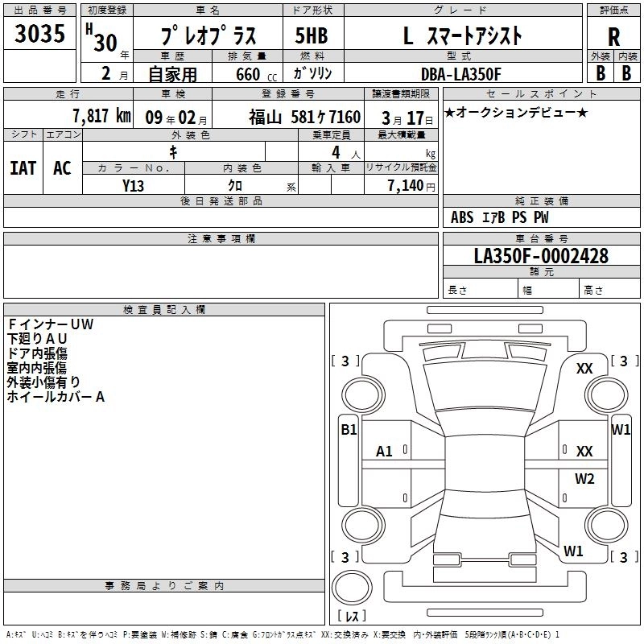Screen dimensions: 644x644
Task: Click the オークションデビュー sales point text
Action: (x=516, y=113)
